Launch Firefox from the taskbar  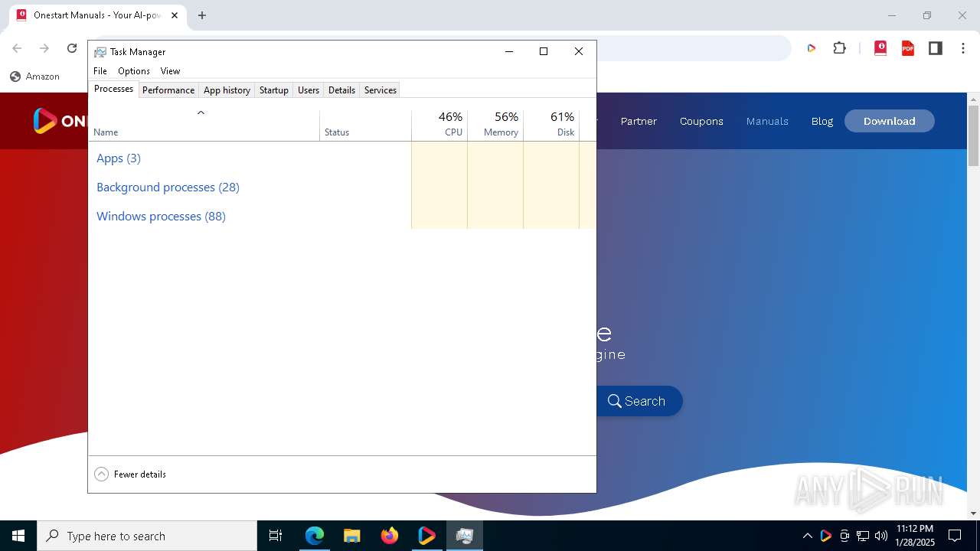(x=390, y=536)
